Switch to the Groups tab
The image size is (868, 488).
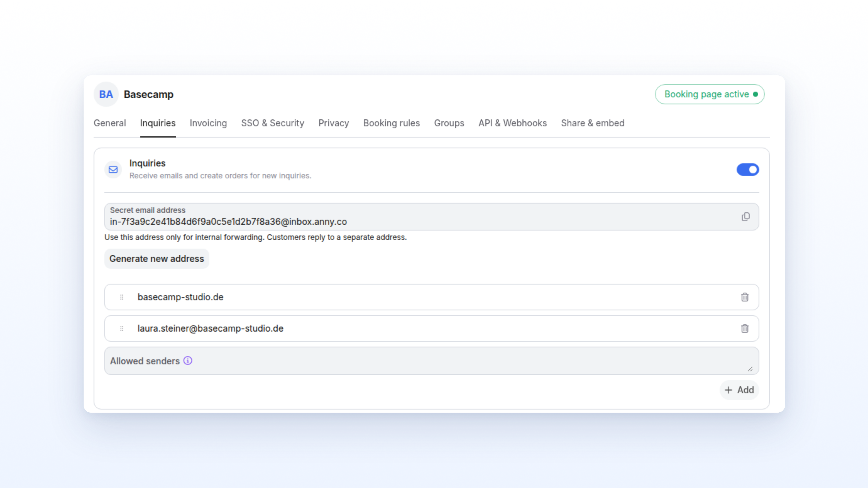pyautogui.click(x=449, y=123)
